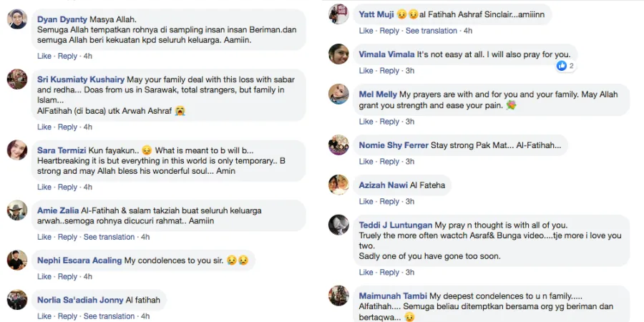Open Teddi J Luntungan's profile picture
The image size is (644, 322).
(338, 224)
